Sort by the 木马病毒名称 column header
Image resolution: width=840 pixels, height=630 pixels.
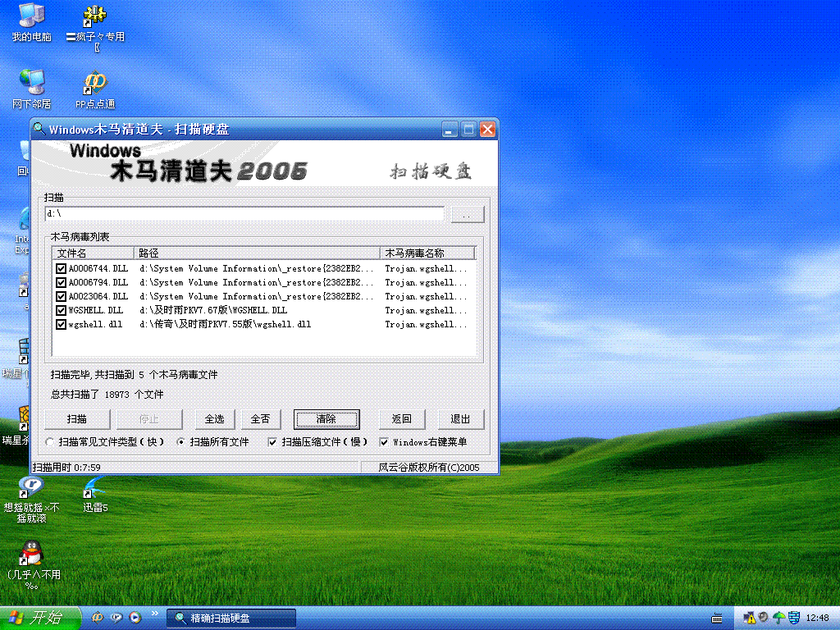pyautogui.click(x=427, y=253)
